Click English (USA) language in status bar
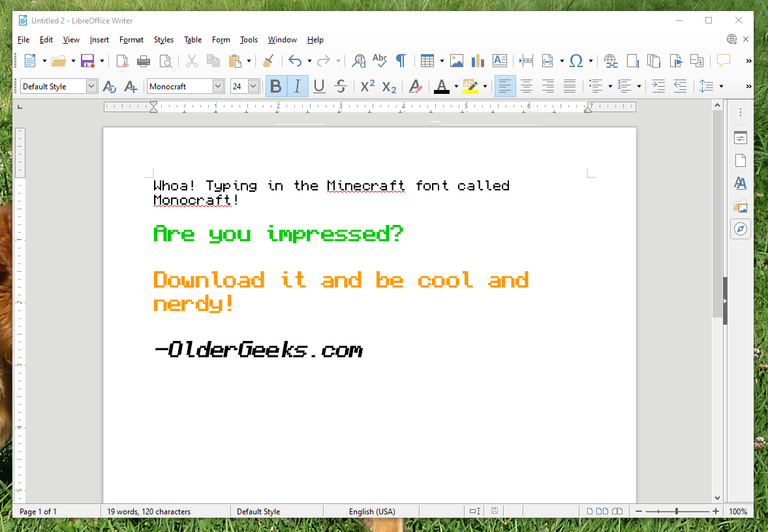Image resolution: width=768 pixels, height=532 pixels. click(x=372, y=511)
